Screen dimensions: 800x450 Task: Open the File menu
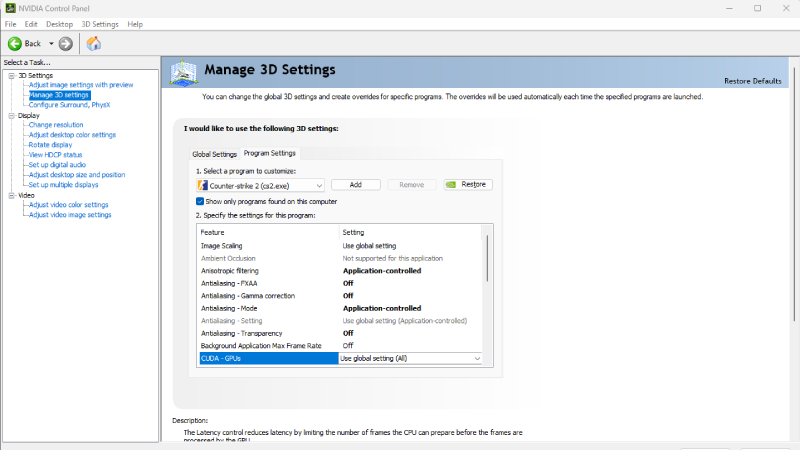pos(10,24)
